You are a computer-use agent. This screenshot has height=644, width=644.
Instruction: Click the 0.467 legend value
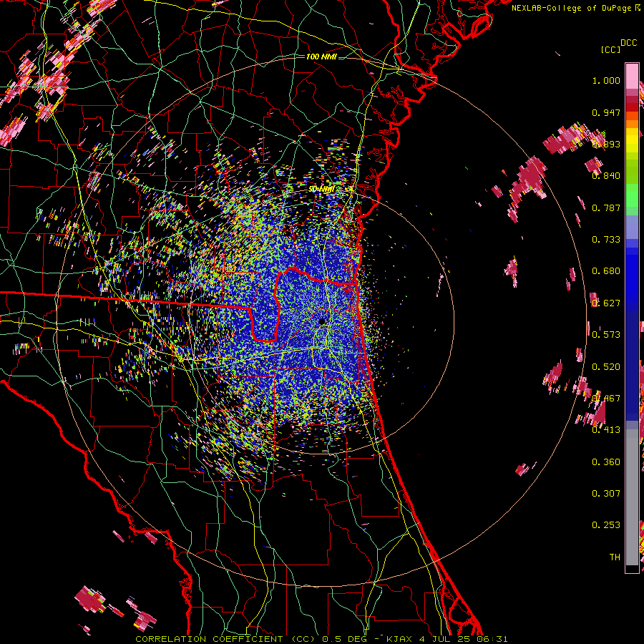click(x=606, y=399)
